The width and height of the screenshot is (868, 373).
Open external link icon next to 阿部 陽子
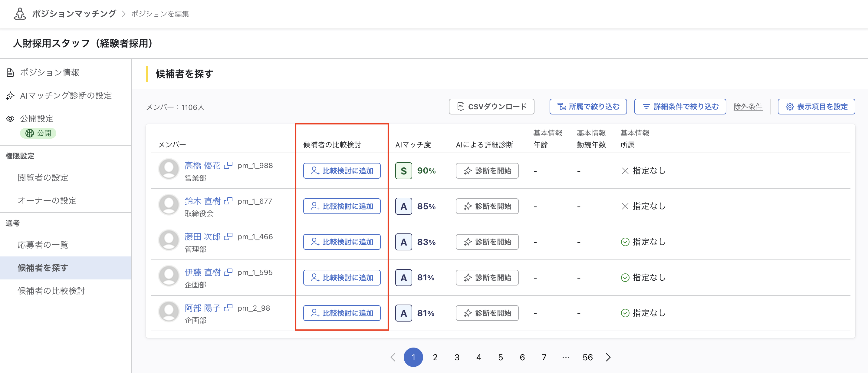[228, 308]
